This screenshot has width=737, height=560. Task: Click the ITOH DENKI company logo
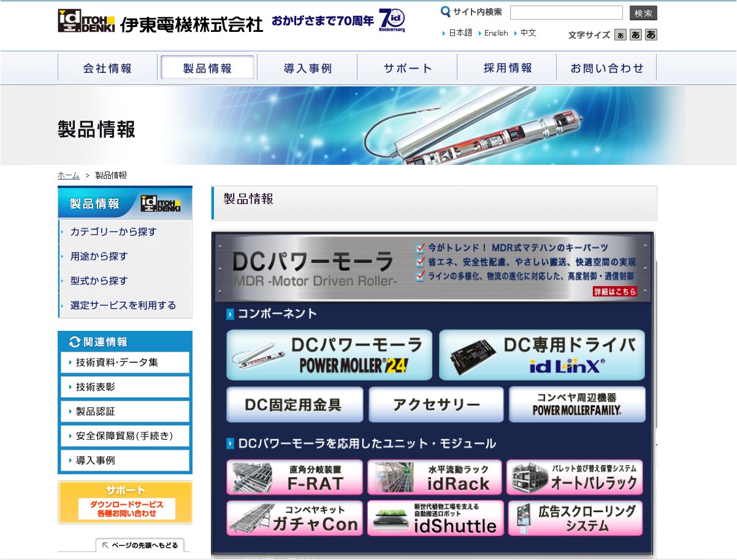(160, 21)
